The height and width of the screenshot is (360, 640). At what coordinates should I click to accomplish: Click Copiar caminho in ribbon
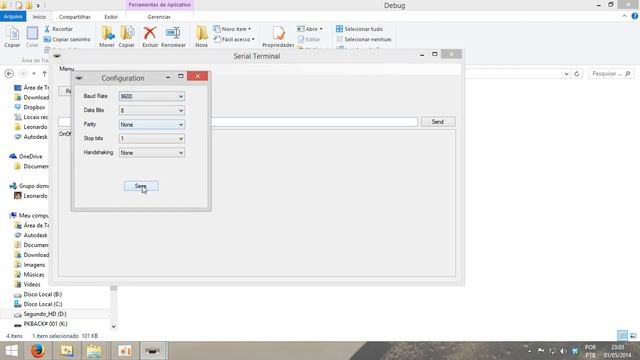point(67,39)
